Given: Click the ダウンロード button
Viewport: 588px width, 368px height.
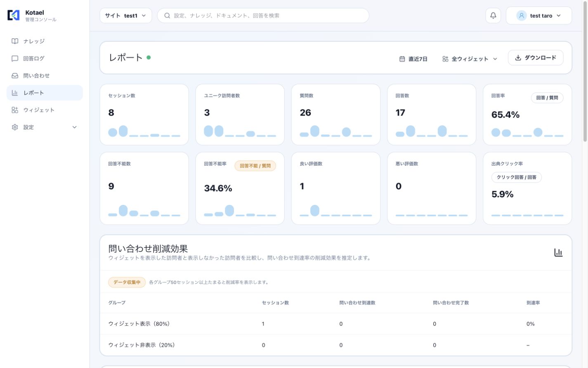Looking at the screenshot, I should point(536,58).
